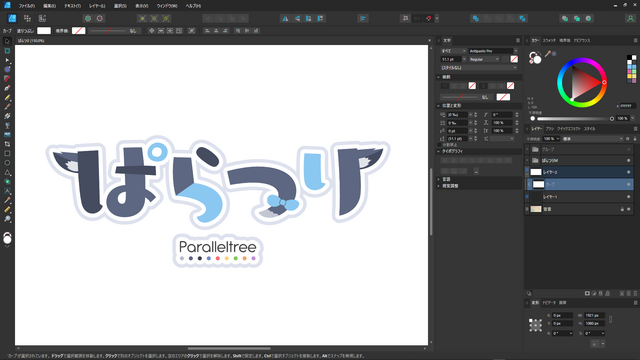Open the レイヤー menu
Image resolution: width=640 pixels, height=360 pixels.
tap(97, 6)
